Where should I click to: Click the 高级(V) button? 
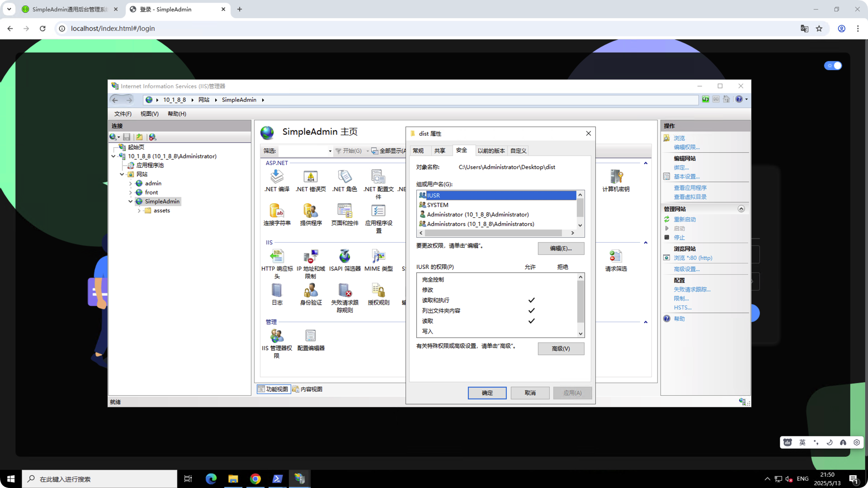click(561, 349)
